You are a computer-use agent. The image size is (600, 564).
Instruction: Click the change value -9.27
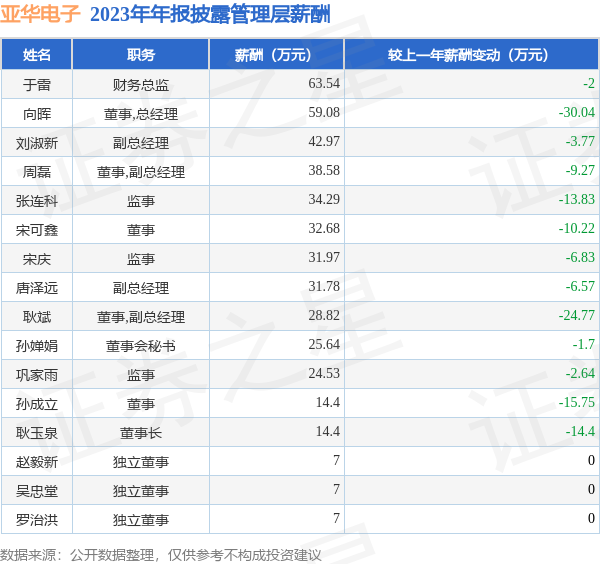click(580, 170)
